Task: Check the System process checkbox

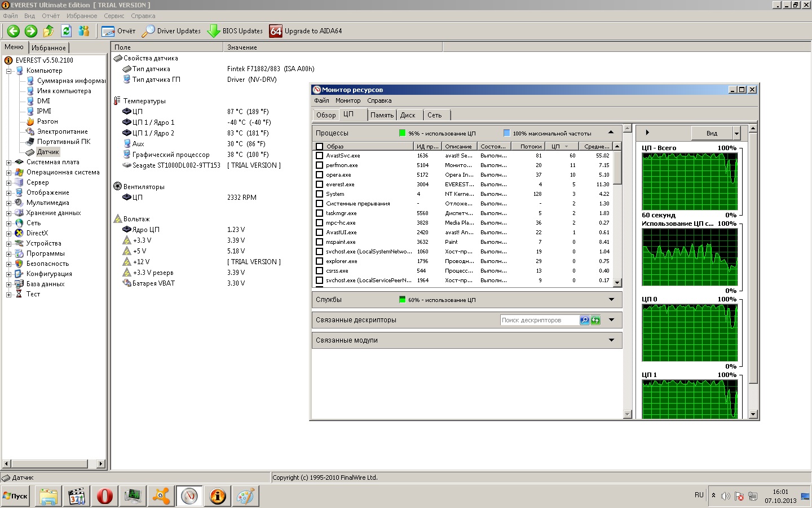Action: 320,194
